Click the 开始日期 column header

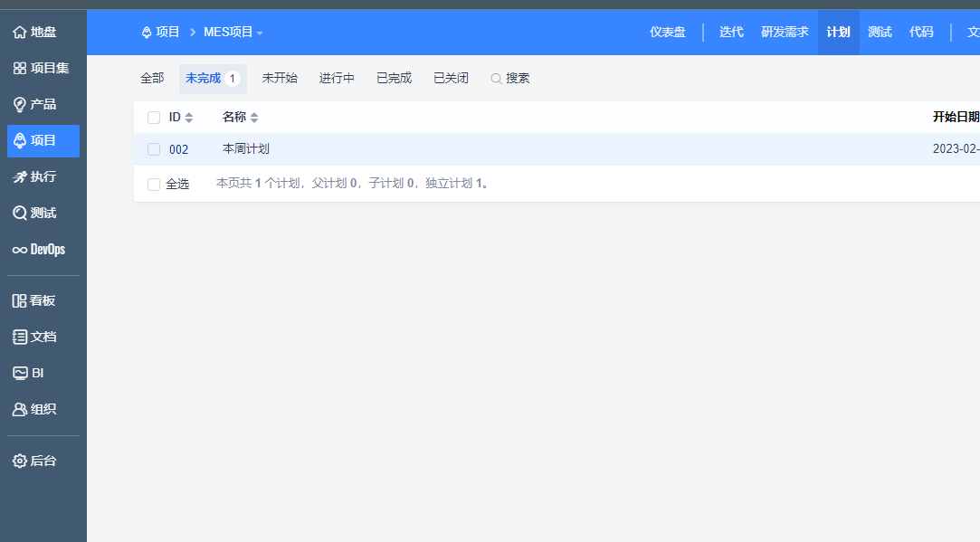coord(956,118)
